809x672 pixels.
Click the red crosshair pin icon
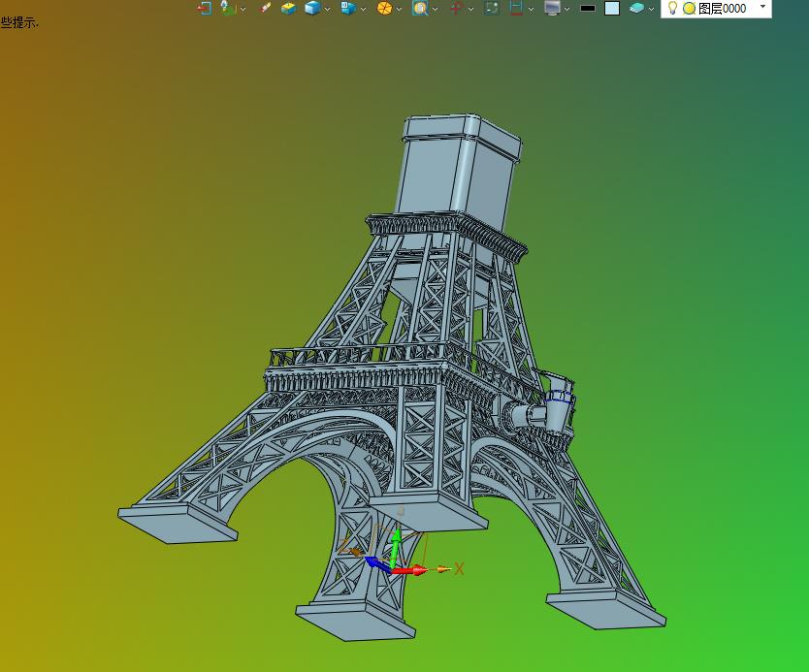(456, 8)
